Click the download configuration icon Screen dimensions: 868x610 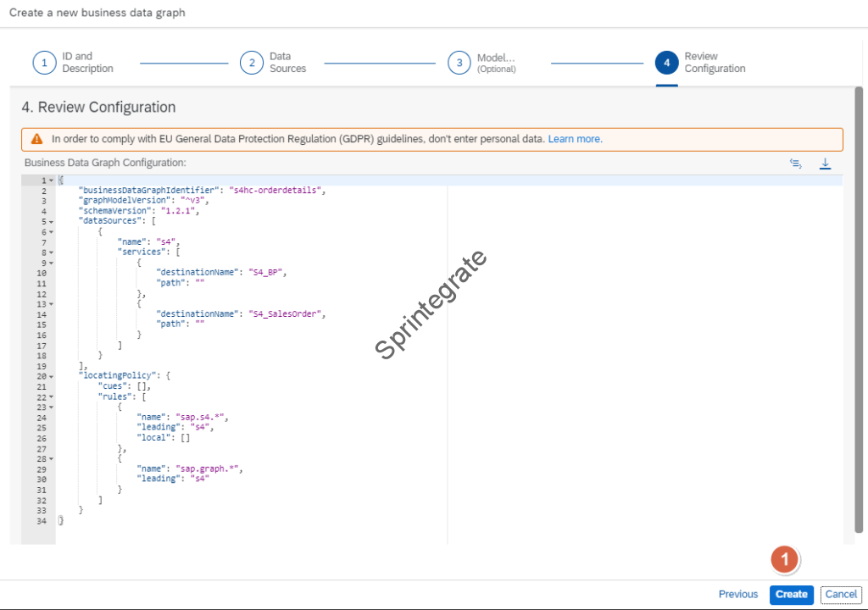(x=825, y=164)
